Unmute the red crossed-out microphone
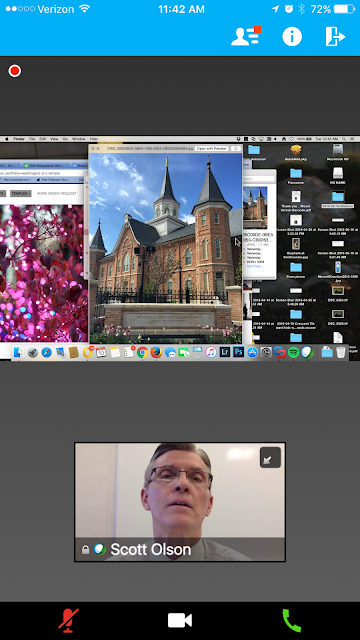 [68, 620]
